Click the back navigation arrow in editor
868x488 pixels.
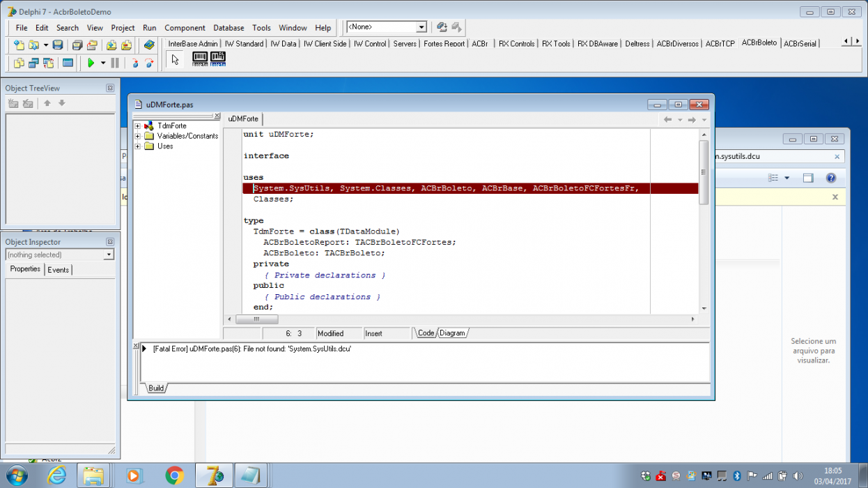(x=667, y=120)
